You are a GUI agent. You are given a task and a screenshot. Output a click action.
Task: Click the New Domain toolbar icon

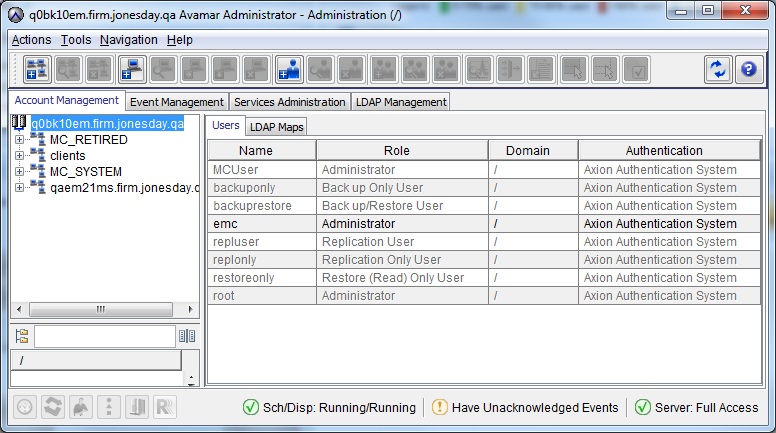coord(37,69)
